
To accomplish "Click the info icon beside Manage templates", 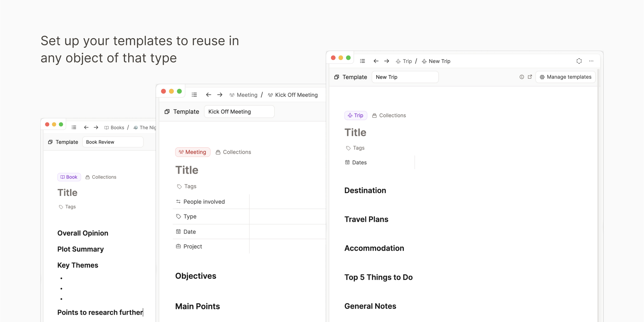I will (522, 77).
